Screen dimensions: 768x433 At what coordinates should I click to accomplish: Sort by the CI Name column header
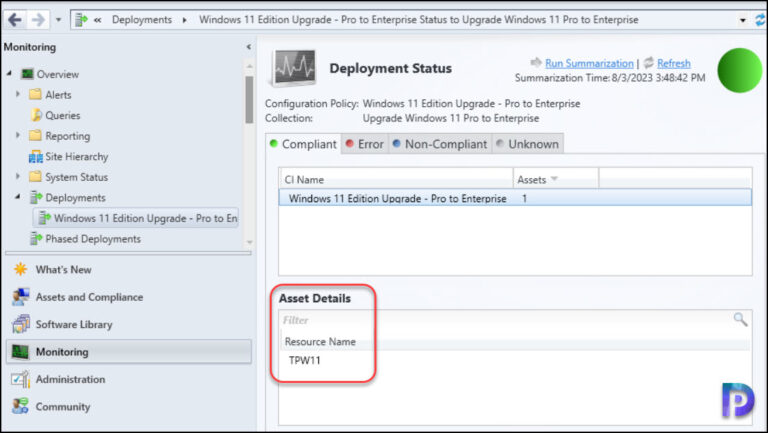click(396, 179)
